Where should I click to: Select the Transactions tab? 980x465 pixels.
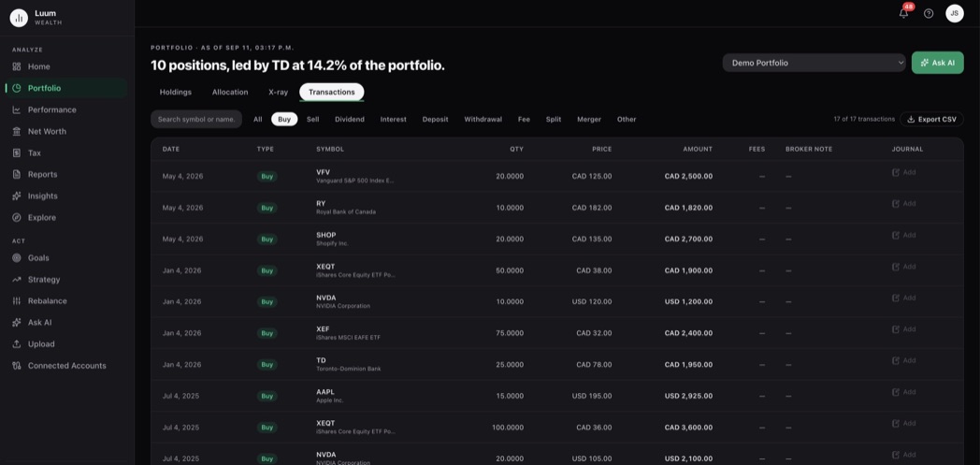coord(332,92)
